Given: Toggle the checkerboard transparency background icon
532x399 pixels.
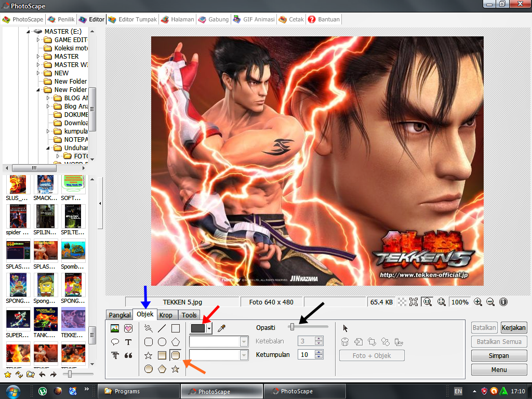Looking at the screenshot, I should [x=402, y=302].
